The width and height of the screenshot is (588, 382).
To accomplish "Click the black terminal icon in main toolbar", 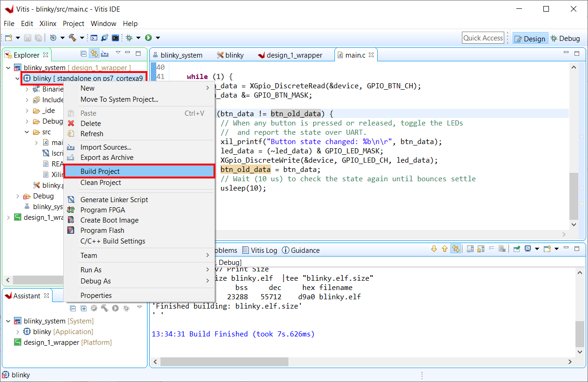I will tap(115, 38).
